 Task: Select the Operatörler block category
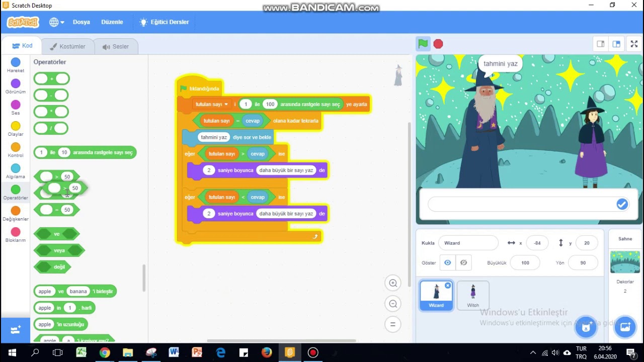pyautogui.click(x=16, y=192)
